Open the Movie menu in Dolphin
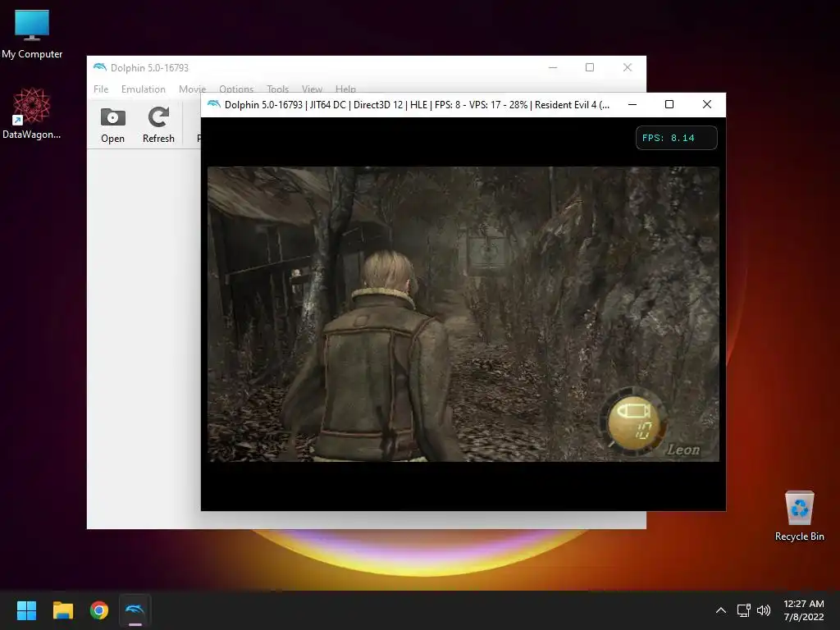Viewport: 840px width, 630px height. [x=192, y=89]
